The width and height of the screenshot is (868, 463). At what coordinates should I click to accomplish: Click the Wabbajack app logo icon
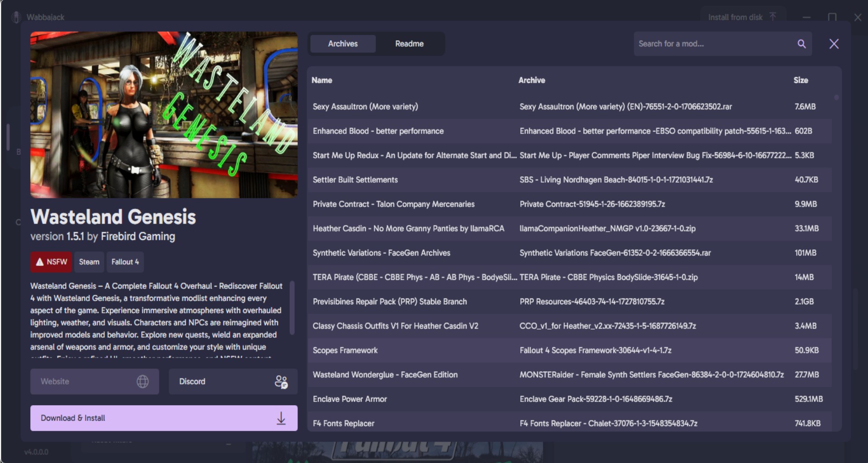coord(16,17)
